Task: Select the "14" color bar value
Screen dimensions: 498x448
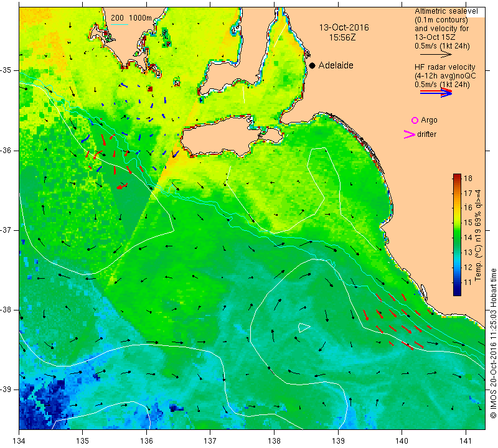Action: pos(468,238)
